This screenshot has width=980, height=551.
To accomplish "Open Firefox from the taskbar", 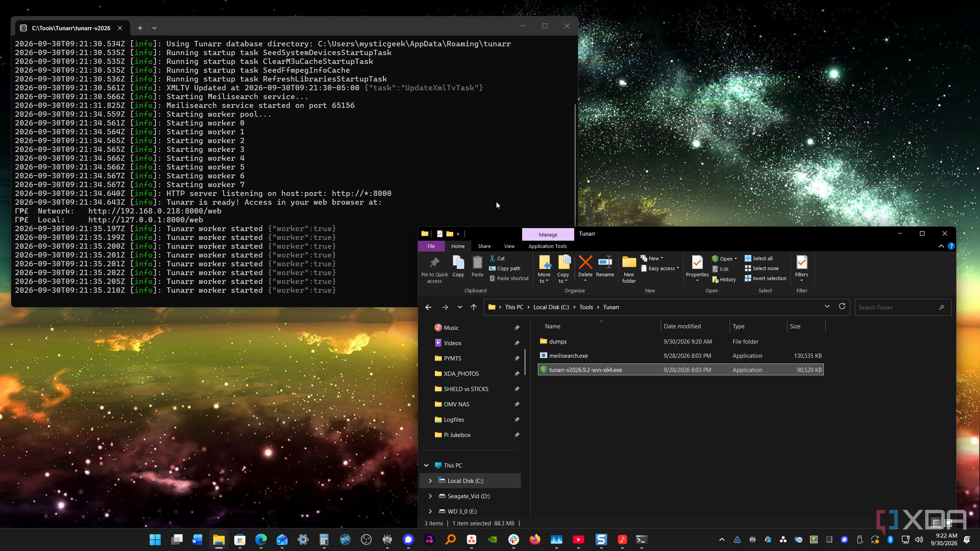I will [534, 540].
